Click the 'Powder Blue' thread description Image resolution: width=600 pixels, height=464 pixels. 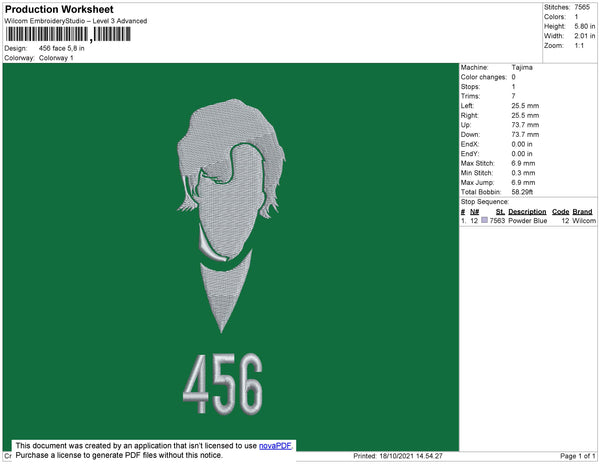[x=528, y=221]
